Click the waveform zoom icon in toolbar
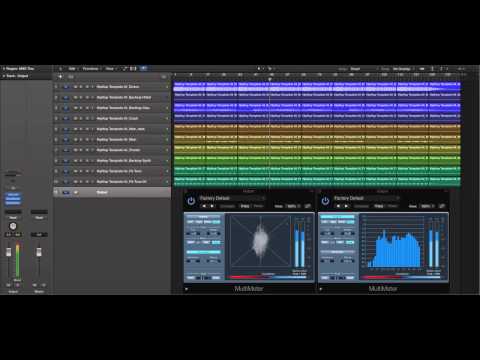The width and height of the screenshot is (480, 360). (422, 69)
